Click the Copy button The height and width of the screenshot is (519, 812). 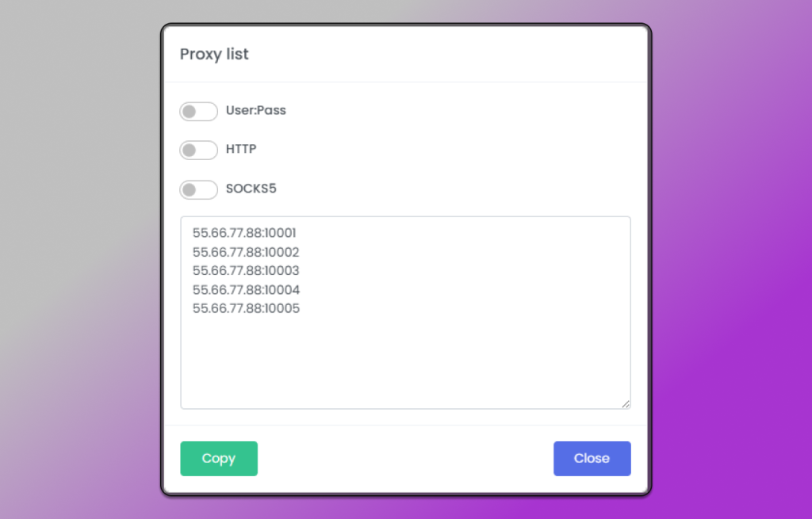tap(218, 458)
